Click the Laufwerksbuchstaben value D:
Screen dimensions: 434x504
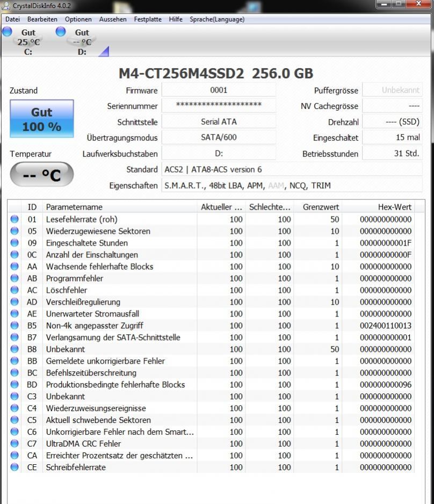219,153
